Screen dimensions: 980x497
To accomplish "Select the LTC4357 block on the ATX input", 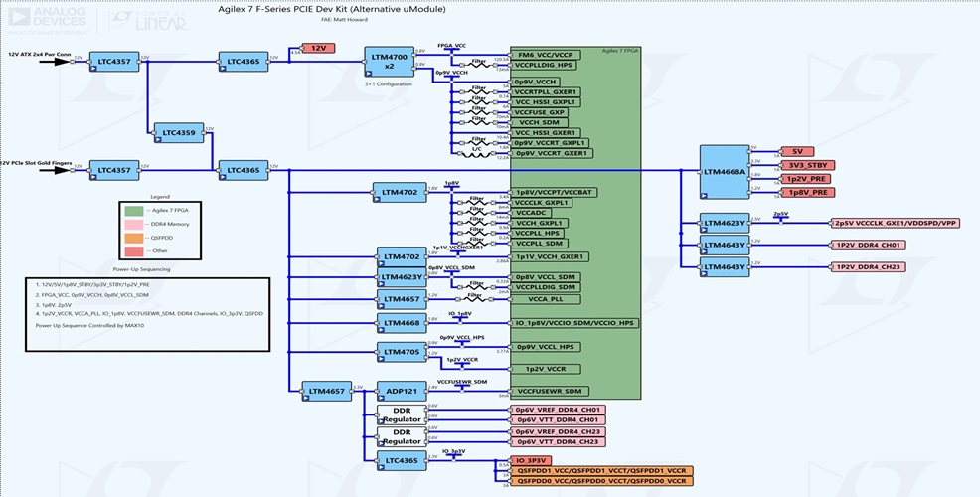I will 111,62.
